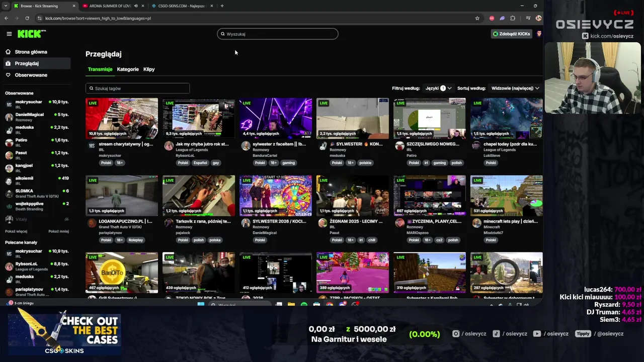Open Widzowie (najwięcej) sort dropdown
Image resolution: width=644 pixels, height=362 pixels.
(x=515, y=88)
